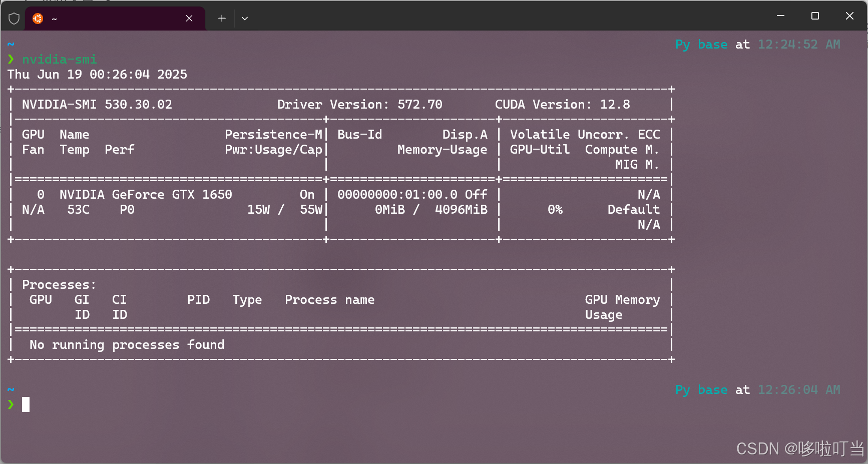Click the tilde symbol above the prompt

pos(11,44)
